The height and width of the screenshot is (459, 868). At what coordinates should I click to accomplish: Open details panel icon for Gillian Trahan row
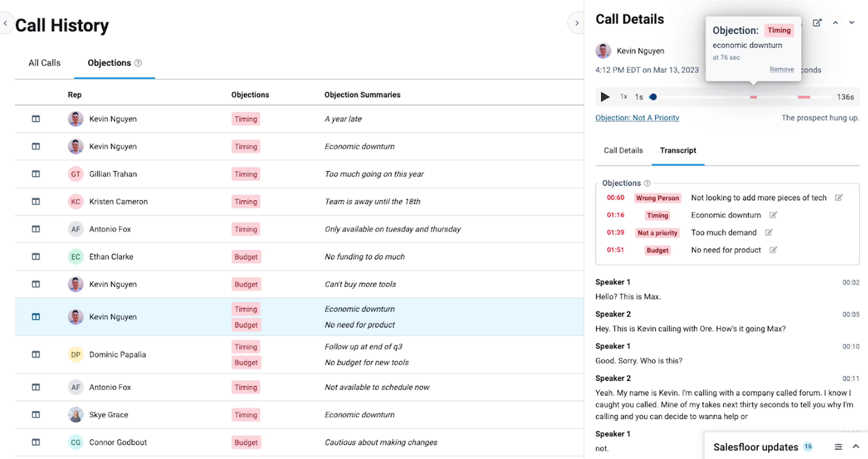click(x=36, y=174)
